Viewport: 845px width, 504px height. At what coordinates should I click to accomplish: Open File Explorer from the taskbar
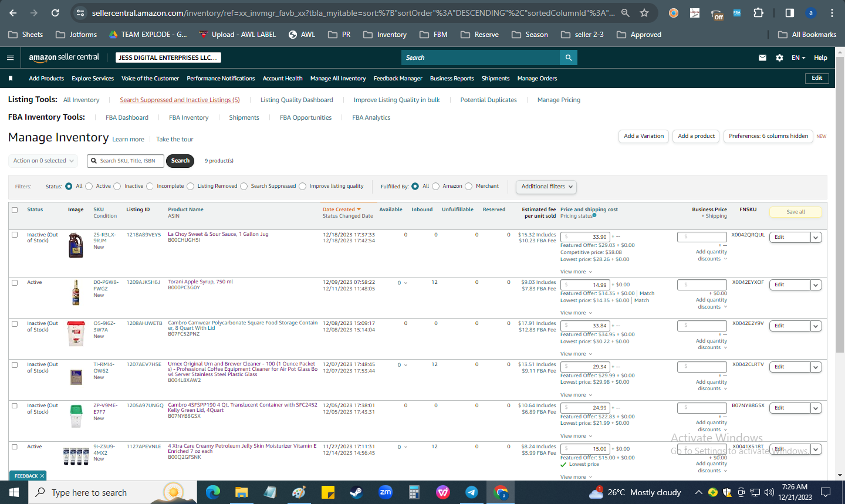click(242, 492)
